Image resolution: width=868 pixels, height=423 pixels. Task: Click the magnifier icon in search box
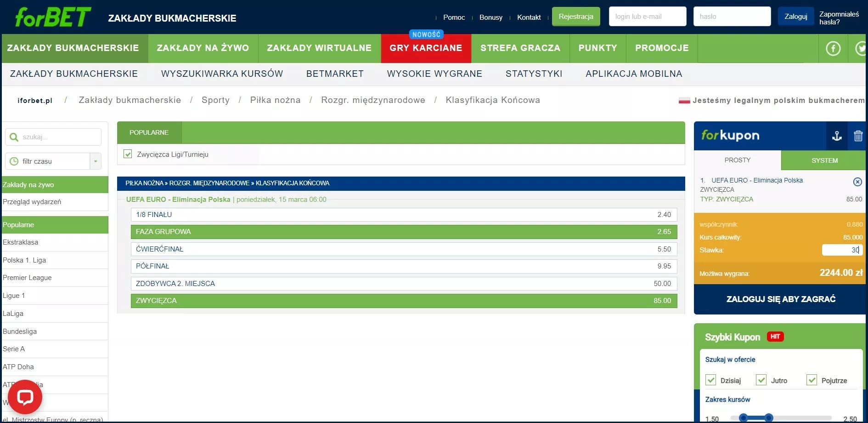pyautogui.click(x=14, y=137)
